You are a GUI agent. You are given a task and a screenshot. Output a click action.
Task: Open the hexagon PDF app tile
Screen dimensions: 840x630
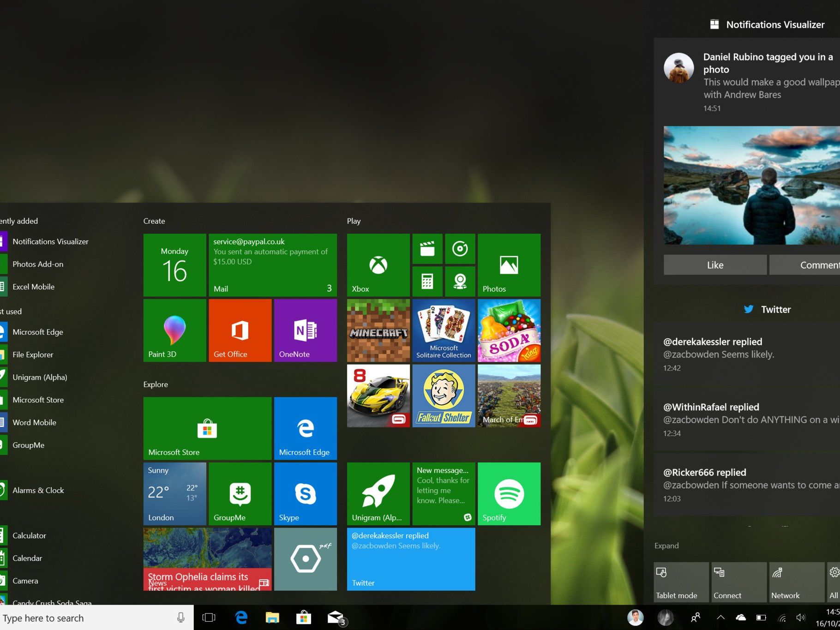coord(306,559)
